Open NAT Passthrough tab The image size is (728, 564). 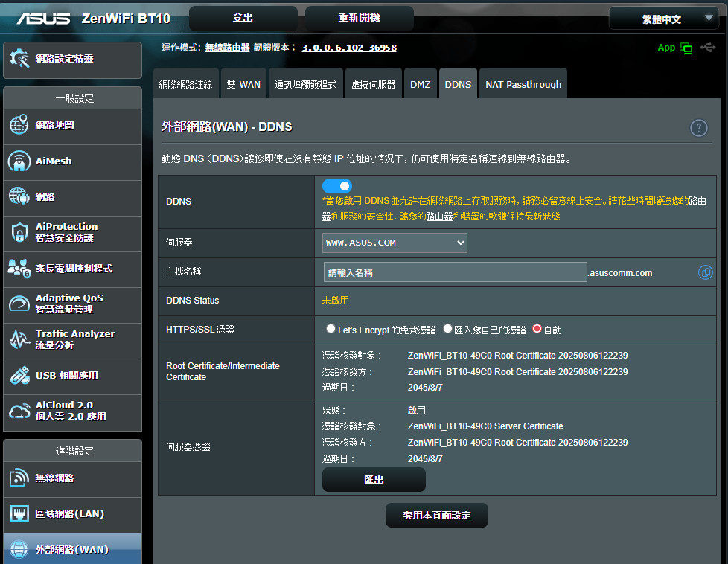[523, 84]
